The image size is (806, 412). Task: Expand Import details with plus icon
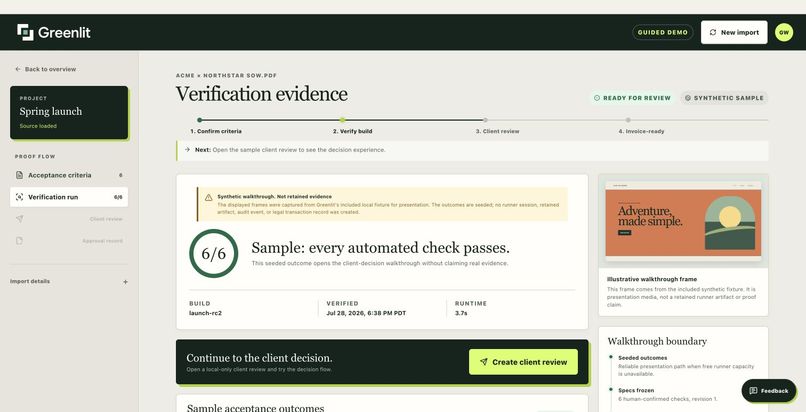[x=125, y=282]
